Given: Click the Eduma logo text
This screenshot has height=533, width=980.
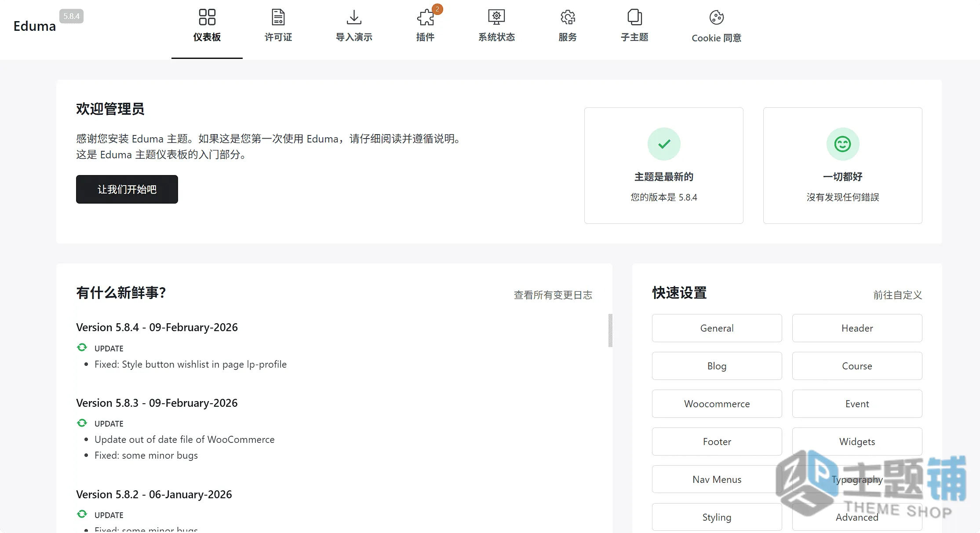Looking at the screenshot, I should (x=34, y=26).
